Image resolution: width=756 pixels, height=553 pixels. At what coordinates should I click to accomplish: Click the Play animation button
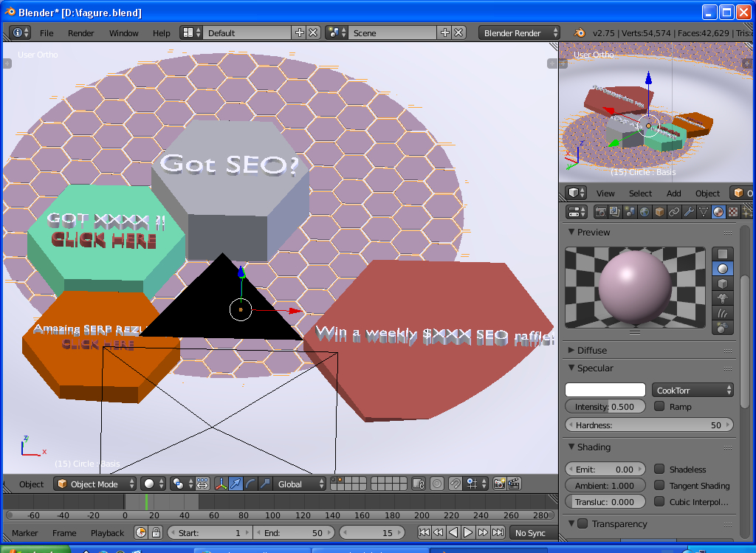(468, 532)
